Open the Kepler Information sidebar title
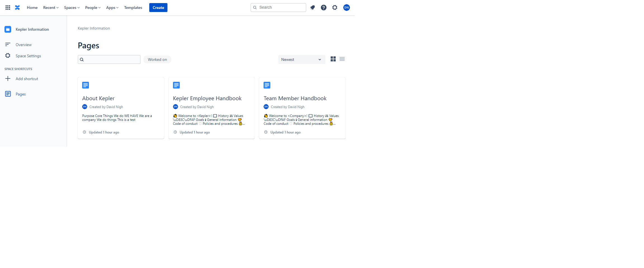The height and width of the screenshot is (268, 644). tap(32, 29)
